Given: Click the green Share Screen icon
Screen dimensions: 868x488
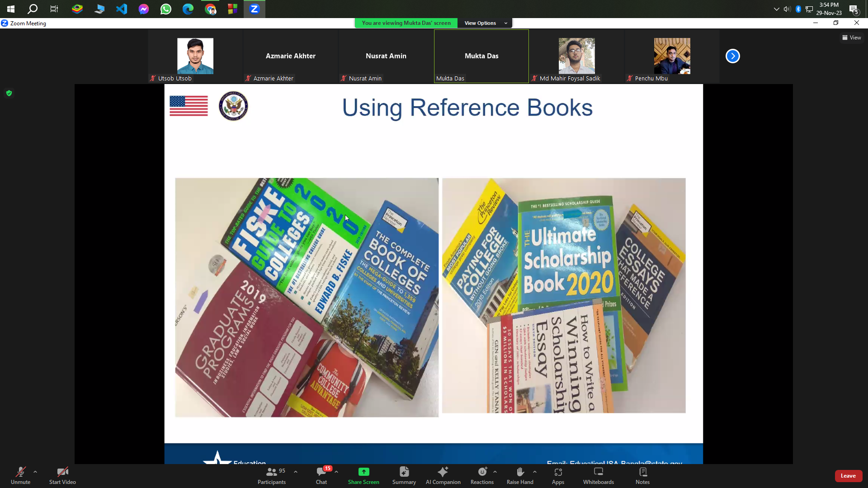Looking at the screenshot, I should pos(363,472).
